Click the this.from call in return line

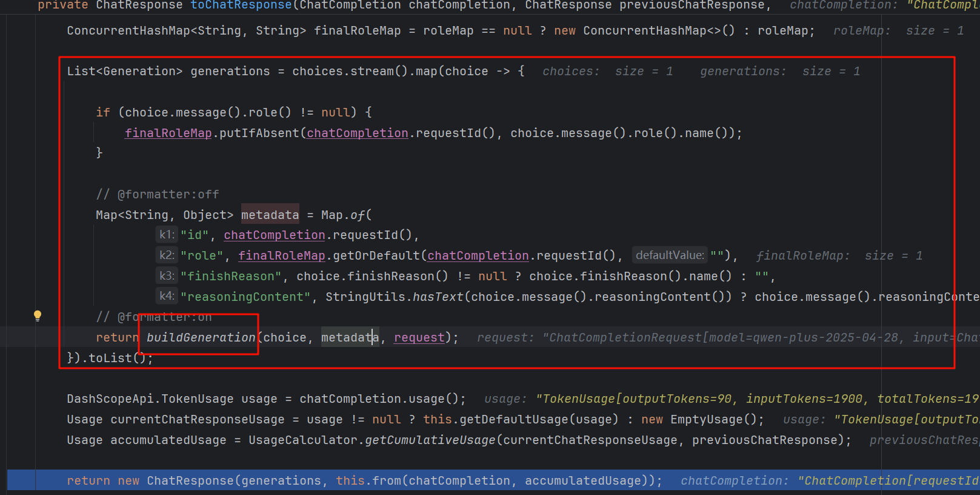pyautogui.click(x=372, y=480)
